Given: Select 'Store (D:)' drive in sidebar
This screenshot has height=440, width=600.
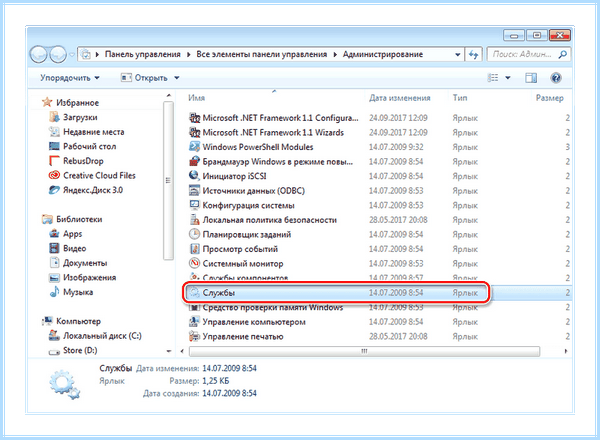Looking at the screenshot, I should (x=80, y=350).
